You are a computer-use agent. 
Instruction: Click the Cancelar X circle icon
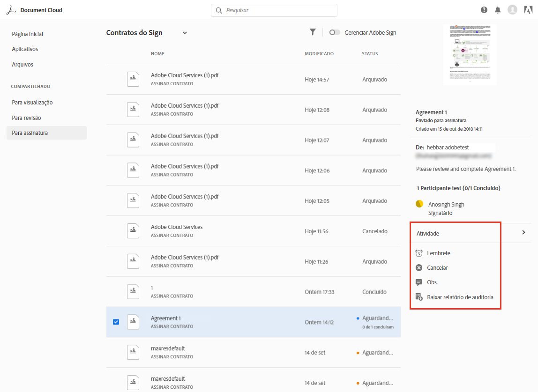[419, 268]
